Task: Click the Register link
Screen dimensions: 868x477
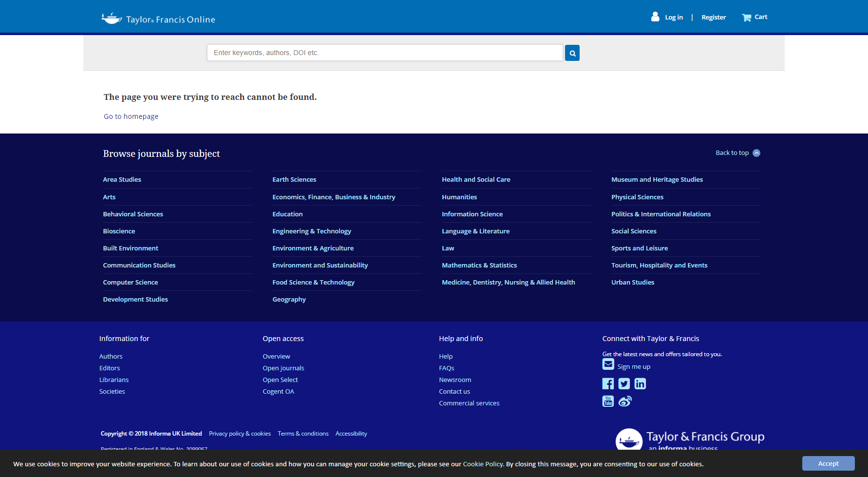Action: tap(714, 17)
